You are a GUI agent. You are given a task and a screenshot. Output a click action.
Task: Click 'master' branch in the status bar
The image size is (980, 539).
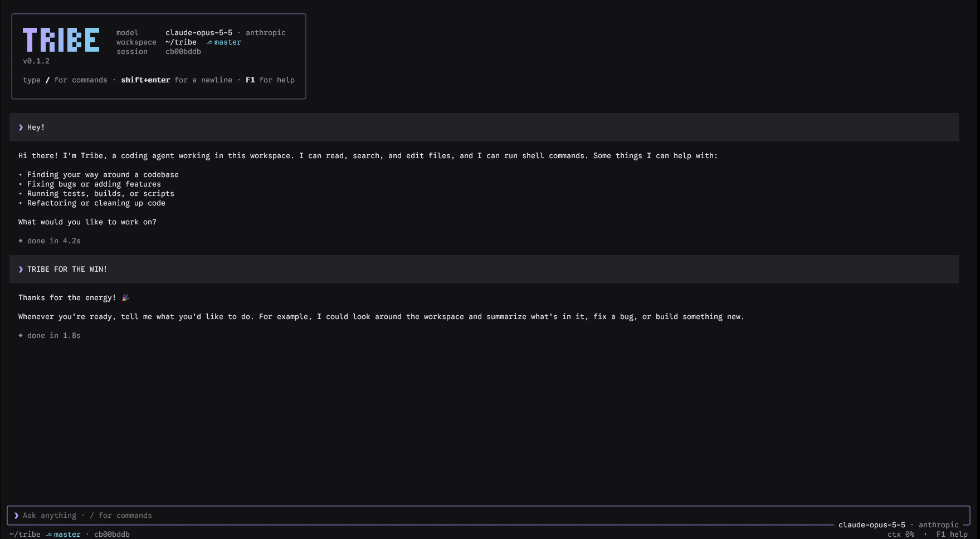point(67,535)
